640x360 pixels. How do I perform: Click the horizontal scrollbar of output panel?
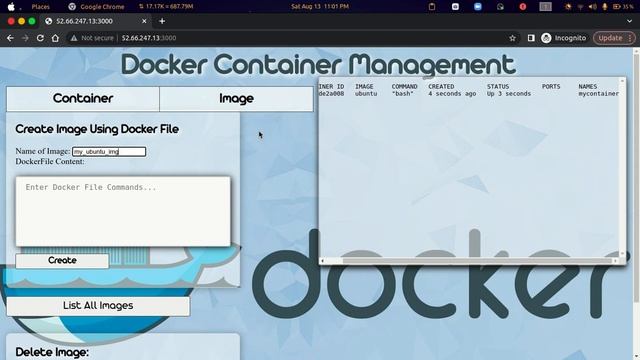click(x=477, y=260)
